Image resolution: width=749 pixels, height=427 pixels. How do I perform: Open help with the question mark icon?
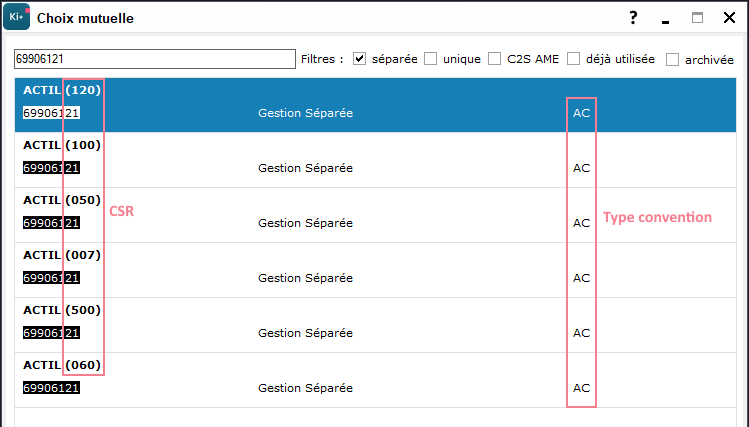point(633,18)
